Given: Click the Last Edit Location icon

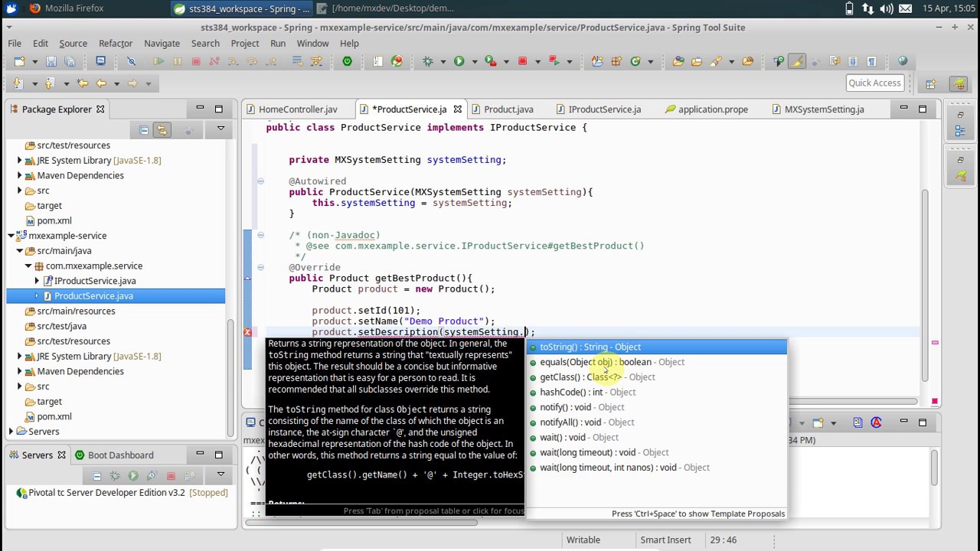Looking at the screenshot, I should pyautogui.click(x=82, y=83).
